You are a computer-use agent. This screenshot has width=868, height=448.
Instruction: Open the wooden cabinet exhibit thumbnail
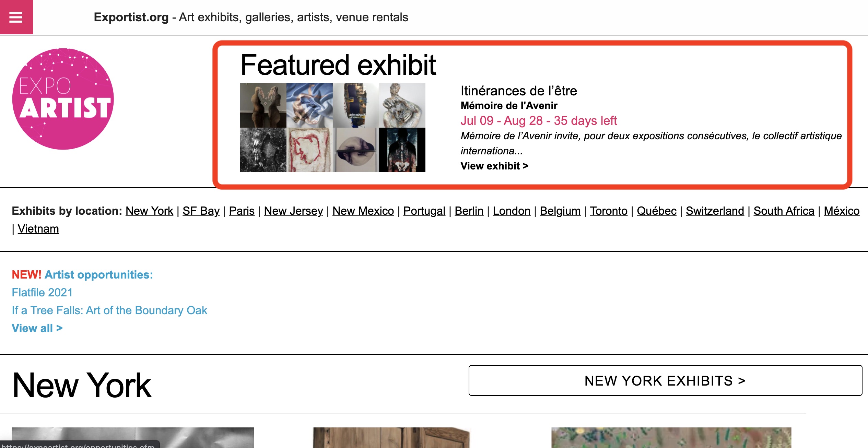pyautogui.click(x=391, y=438)
